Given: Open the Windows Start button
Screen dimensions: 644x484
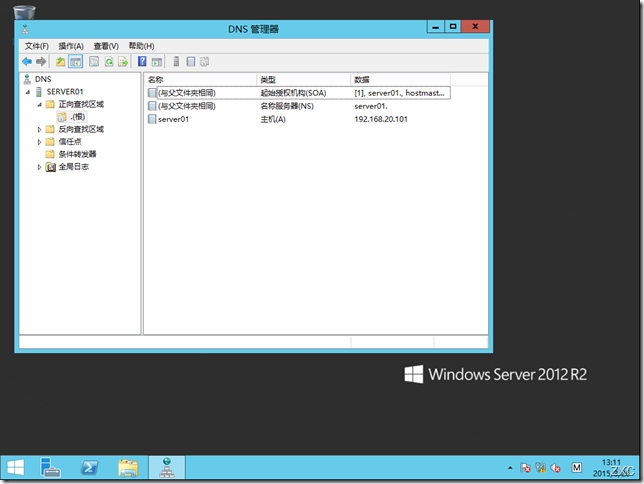Looking at the screenshot, I should [16, 467].
